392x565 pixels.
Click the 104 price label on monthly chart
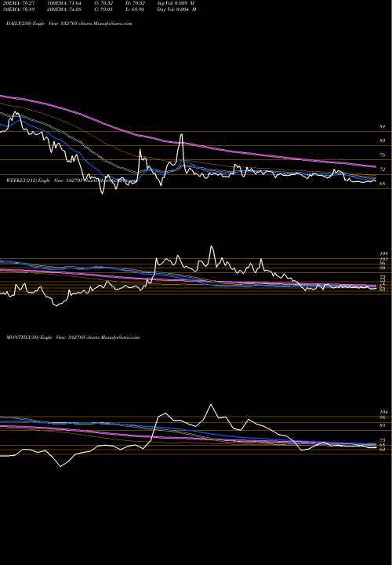point(383,411)
